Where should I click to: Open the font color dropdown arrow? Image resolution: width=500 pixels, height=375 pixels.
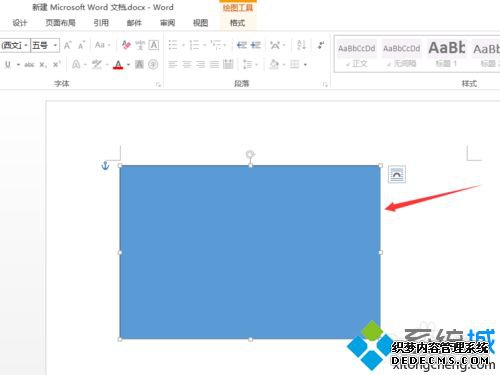[x=128, y=65]
